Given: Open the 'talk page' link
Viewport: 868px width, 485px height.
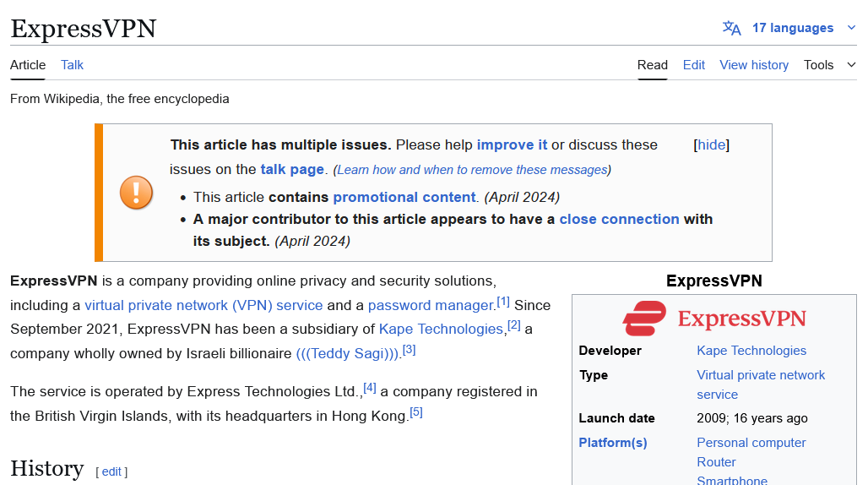Looking at the screenshot, I should 292,170.
